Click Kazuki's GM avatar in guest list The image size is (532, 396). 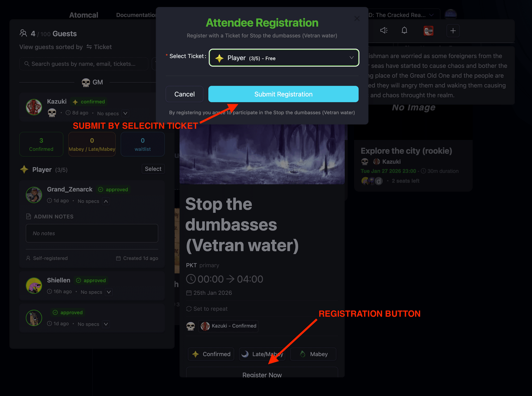[34, 107]
